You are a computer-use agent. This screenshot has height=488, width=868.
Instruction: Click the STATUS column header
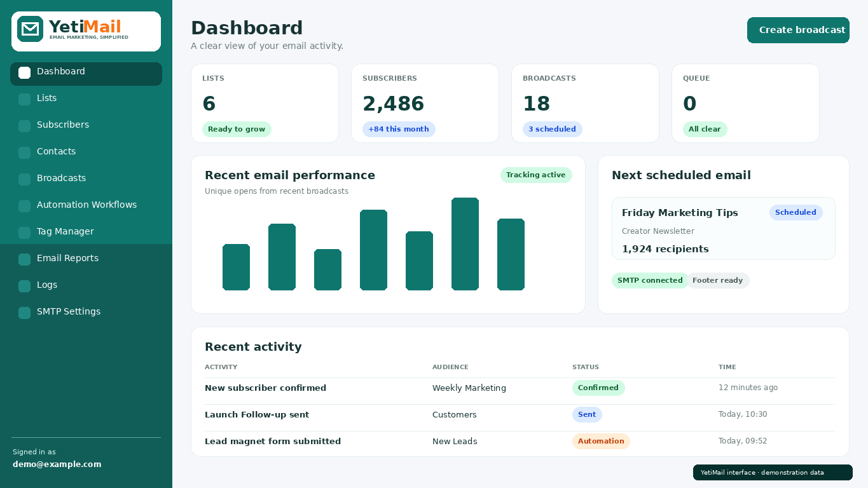click(586, 367)
